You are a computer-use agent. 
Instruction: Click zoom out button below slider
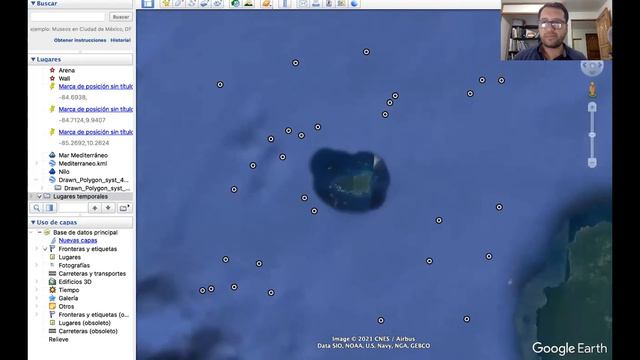coord(592,162)
